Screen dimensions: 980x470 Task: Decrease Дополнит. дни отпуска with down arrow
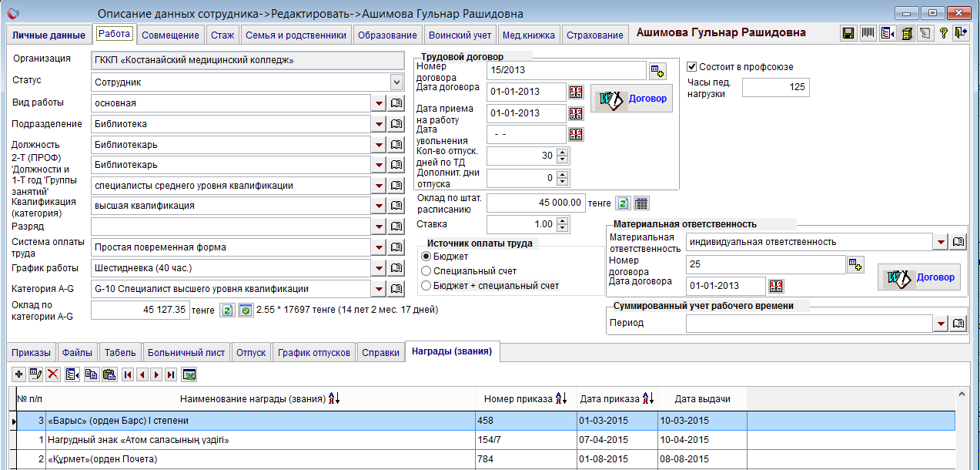(563, 183)
